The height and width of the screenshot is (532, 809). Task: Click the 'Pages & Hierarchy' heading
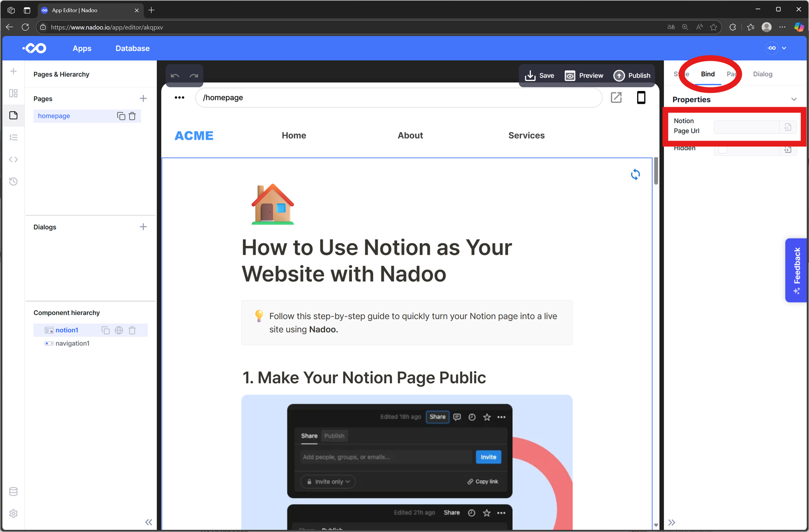click(x=61, y=74)
